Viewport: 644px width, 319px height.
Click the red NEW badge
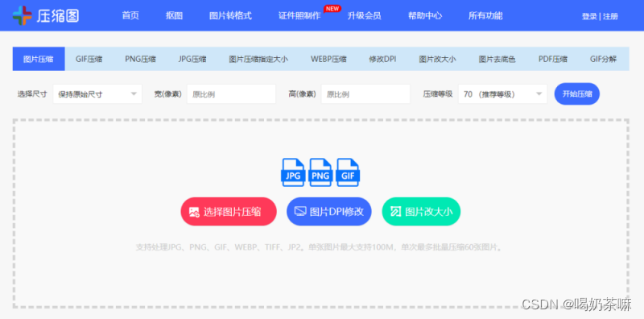(x=332, y=9)
